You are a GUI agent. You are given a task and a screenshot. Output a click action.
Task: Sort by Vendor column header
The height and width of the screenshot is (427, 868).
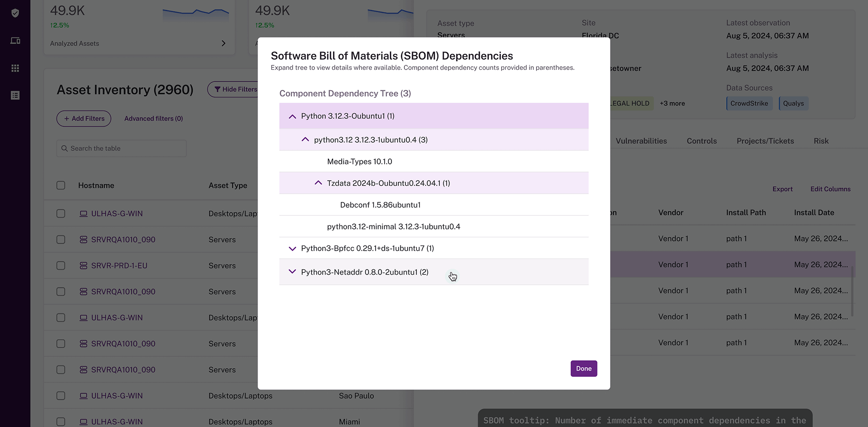671,213
